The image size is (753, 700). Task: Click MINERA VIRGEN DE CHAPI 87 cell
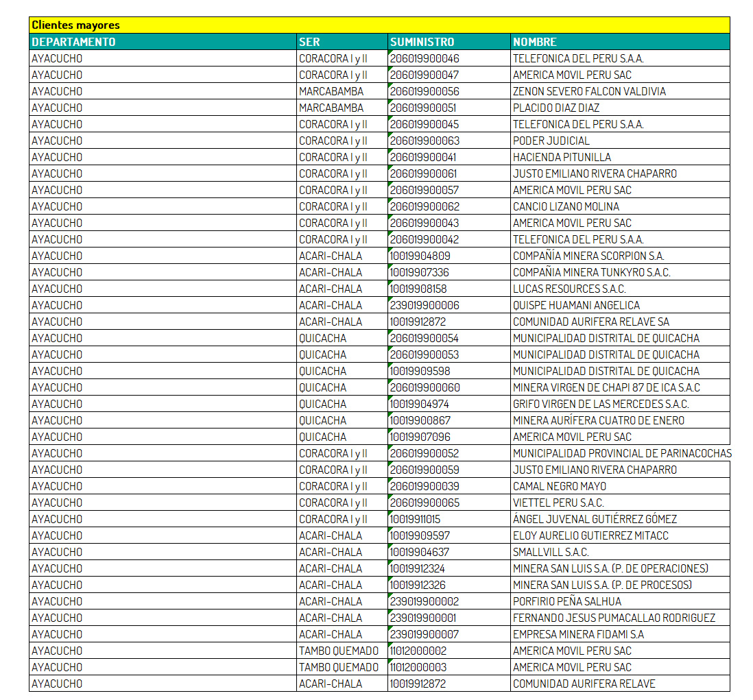tap(620, 387)
